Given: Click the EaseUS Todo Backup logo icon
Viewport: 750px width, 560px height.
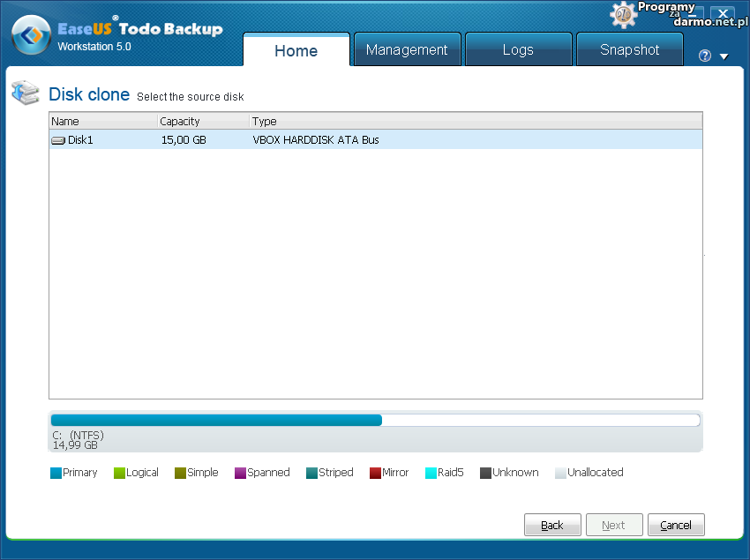Looking at the screenshot, I should coord(30,35).
